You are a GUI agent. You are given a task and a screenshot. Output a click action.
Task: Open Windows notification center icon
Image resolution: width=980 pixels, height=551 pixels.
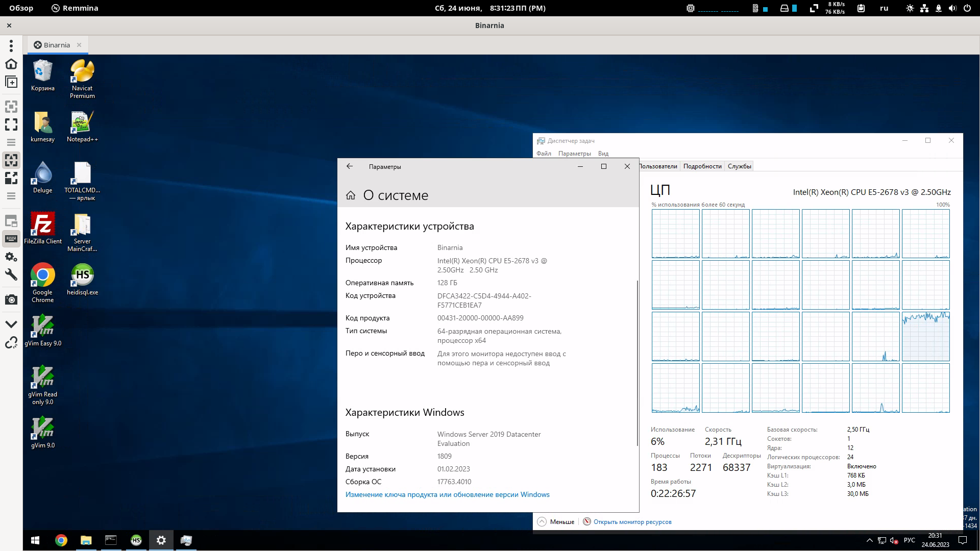pyautogui.click(x=963, y=540)
